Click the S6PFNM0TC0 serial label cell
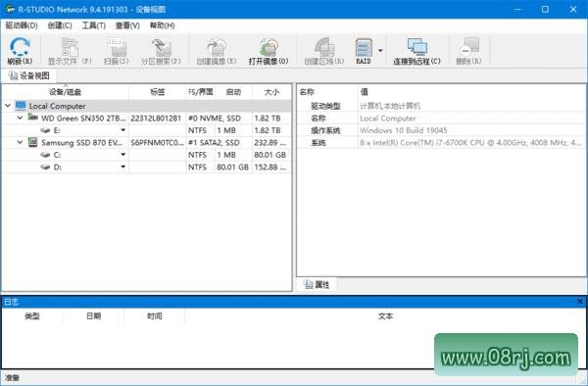 pos(157,142)
